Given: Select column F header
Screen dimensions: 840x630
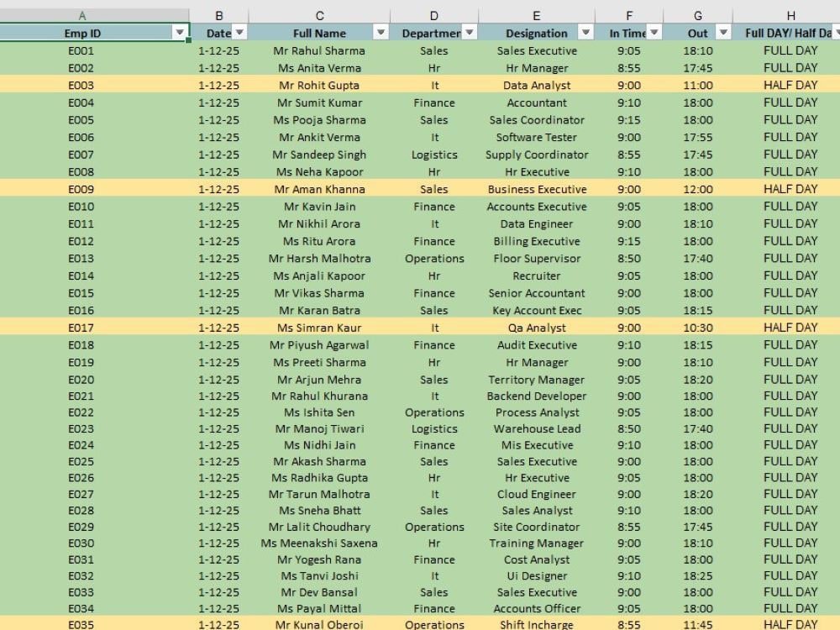Looking at the screenshot, I should 629,16.
